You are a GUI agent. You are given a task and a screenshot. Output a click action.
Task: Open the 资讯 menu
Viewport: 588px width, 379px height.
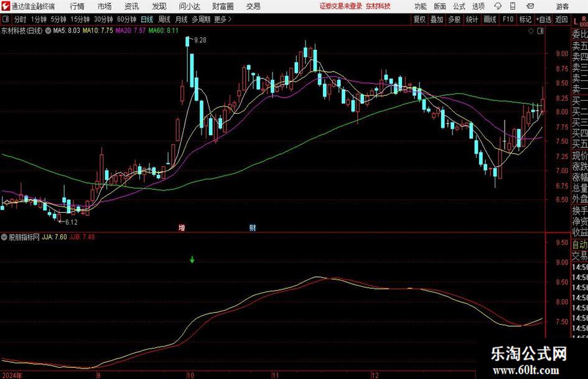[x=132, y=6]
